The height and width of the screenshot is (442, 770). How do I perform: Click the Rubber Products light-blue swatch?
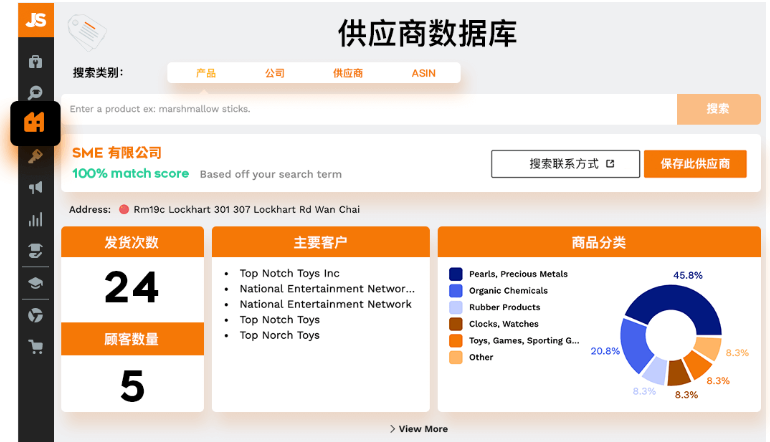tap(456, 307)
